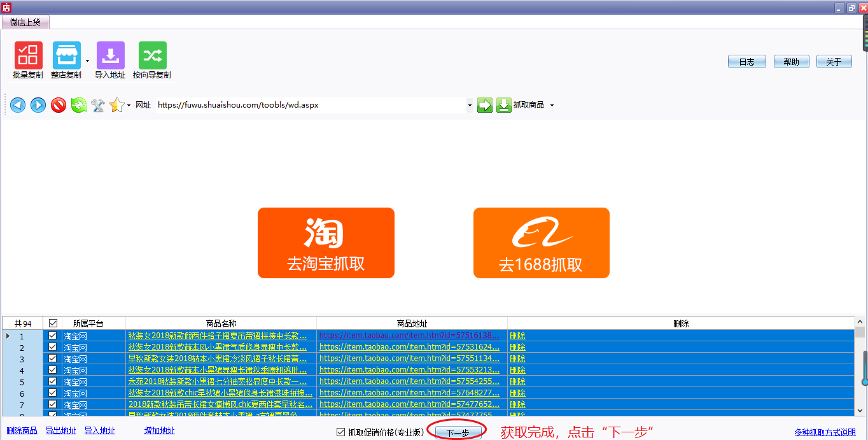
Task: Click the bottom 导入地址 link
Action: [x=100, y=431]
